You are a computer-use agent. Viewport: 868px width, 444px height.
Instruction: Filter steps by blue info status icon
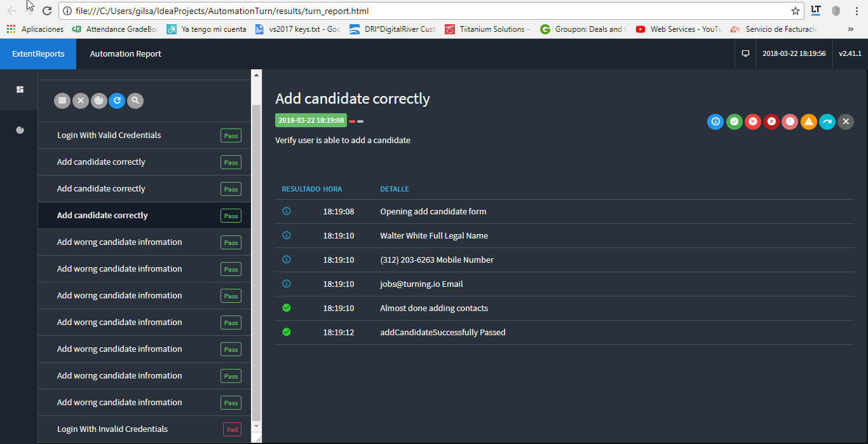pos(715,121)
